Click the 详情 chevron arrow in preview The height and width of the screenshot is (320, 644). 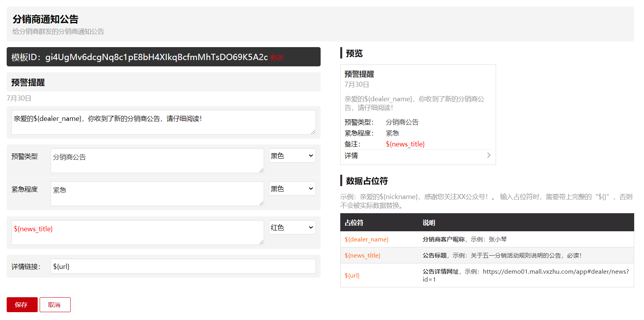[x=489, y=155]
